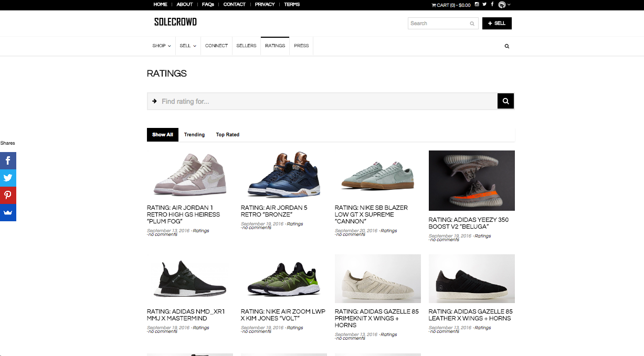Viewport: 644px width, 356px height.
Task: Expand the SELL dropdown in navigation
Action: click(188, 46)
